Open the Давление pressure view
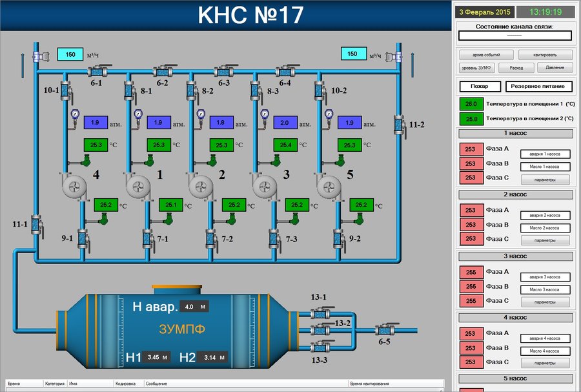The width and height of the screenshot is (581, 392). pyautogui.click(x=554, y=67)
